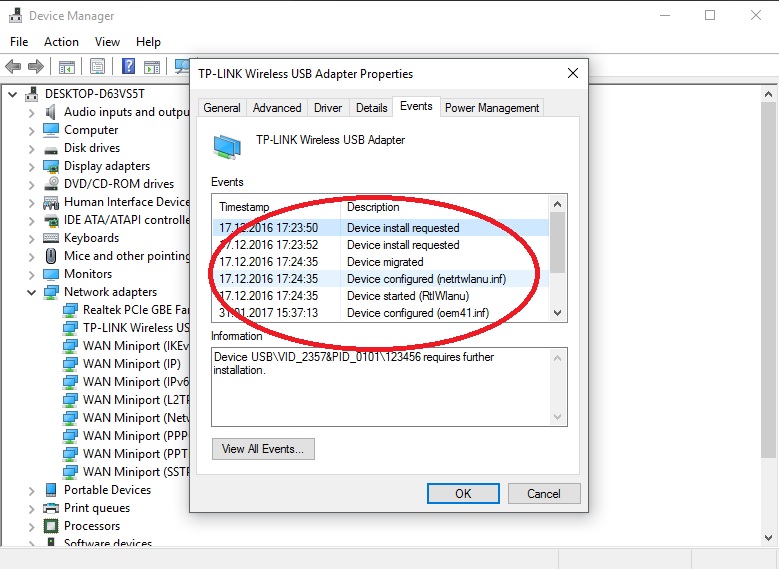Open the View menu
The height and width of the screenshot is (569, 779).
107,42
